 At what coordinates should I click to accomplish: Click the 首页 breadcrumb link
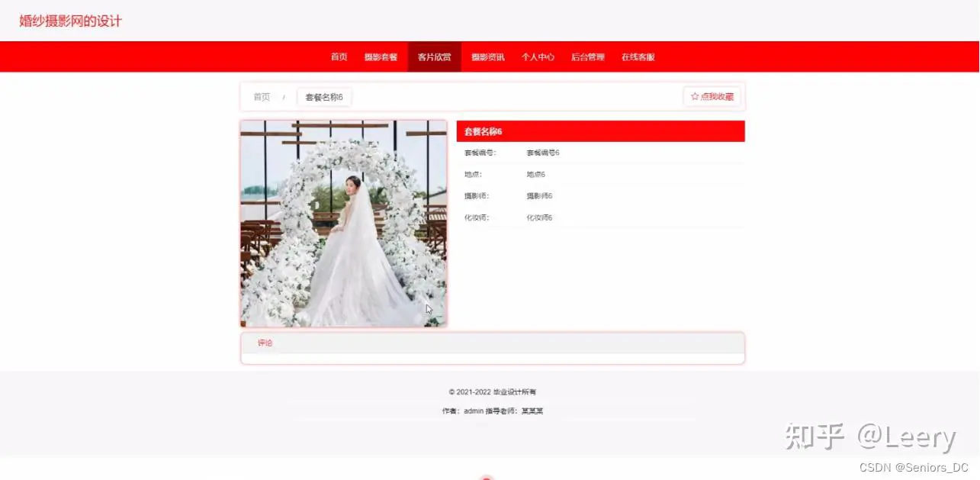[262, 97]
